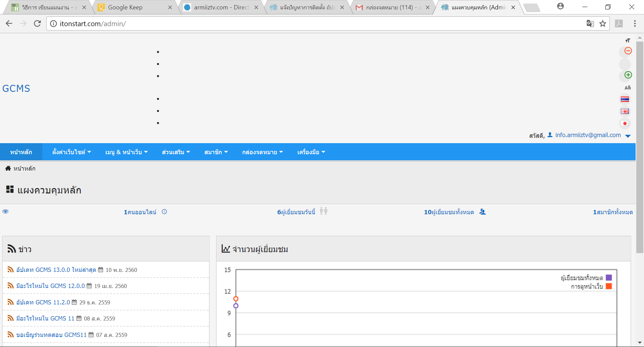Open the GCMS logo link
This screenshot has width=644, height=347.
coord(16,88)
